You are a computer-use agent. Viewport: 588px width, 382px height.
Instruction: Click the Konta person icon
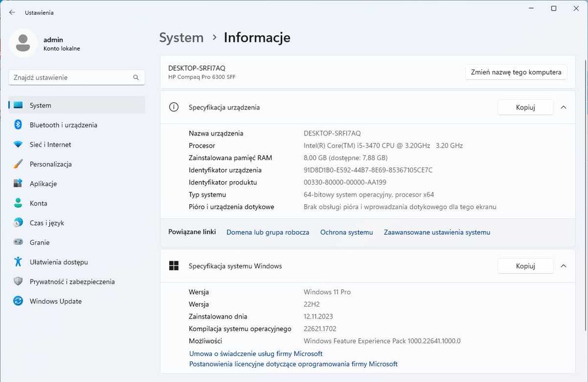click(18, 203)
